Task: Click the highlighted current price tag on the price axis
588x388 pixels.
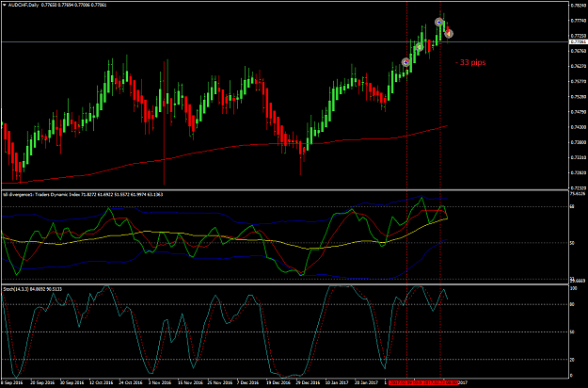Action: [x=578, y=41]
